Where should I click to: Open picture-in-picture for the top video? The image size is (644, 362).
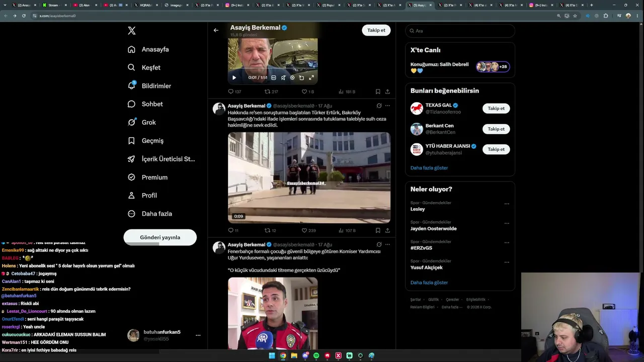coord(301,77)
